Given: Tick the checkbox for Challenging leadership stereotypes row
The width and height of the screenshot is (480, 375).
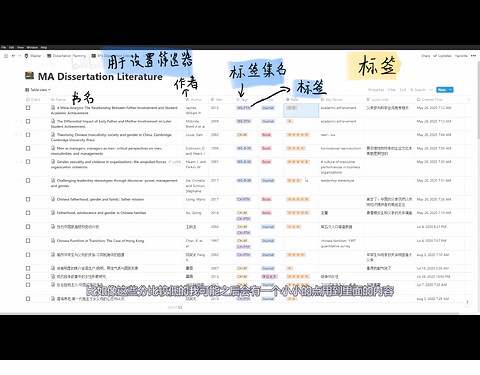Looking at the screenshot, I should [28, 180].
